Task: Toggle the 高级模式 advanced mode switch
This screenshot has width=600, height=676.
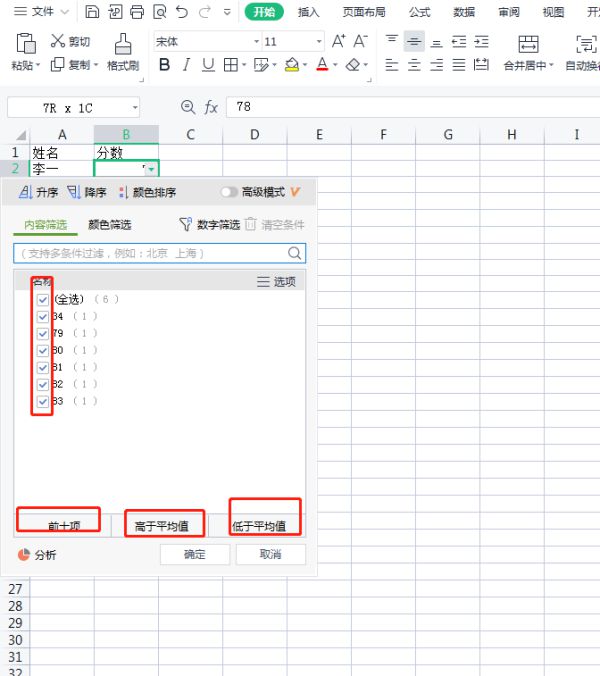Action: pos(229,192)
